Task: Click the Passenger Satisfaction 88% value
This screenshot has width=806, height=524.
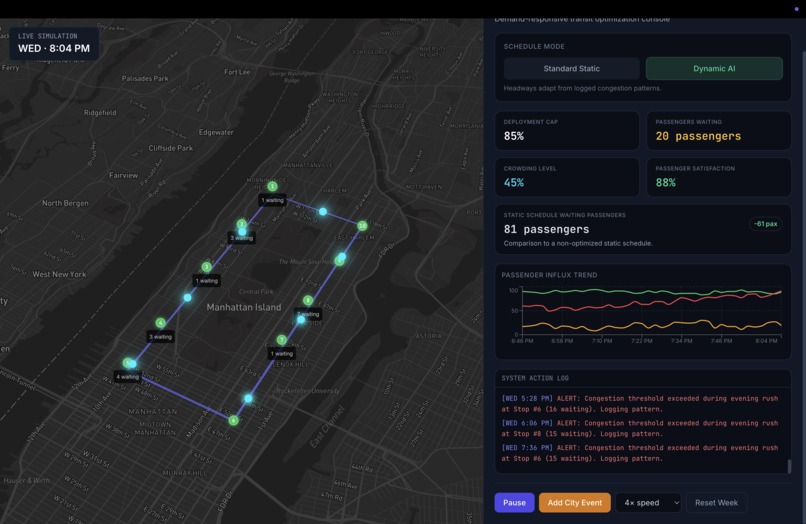Action: [x=665, y=183]
